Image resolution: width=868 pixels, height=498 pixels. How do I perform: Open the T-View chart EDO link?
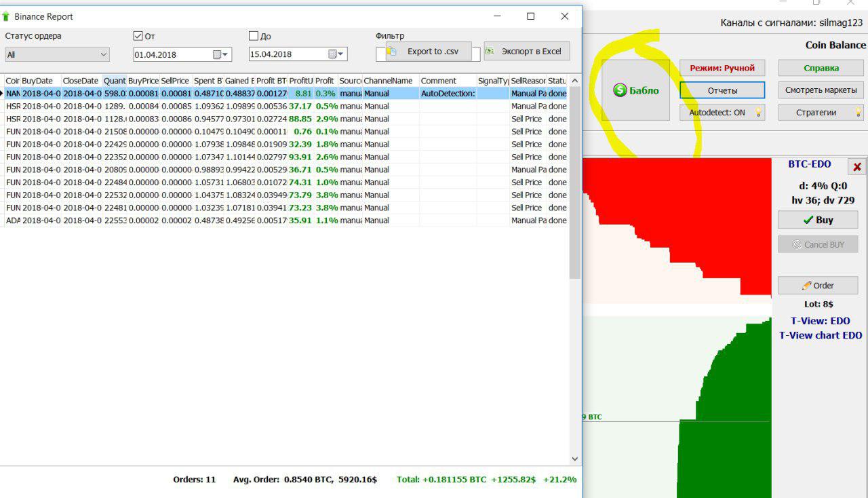[821, 335]
